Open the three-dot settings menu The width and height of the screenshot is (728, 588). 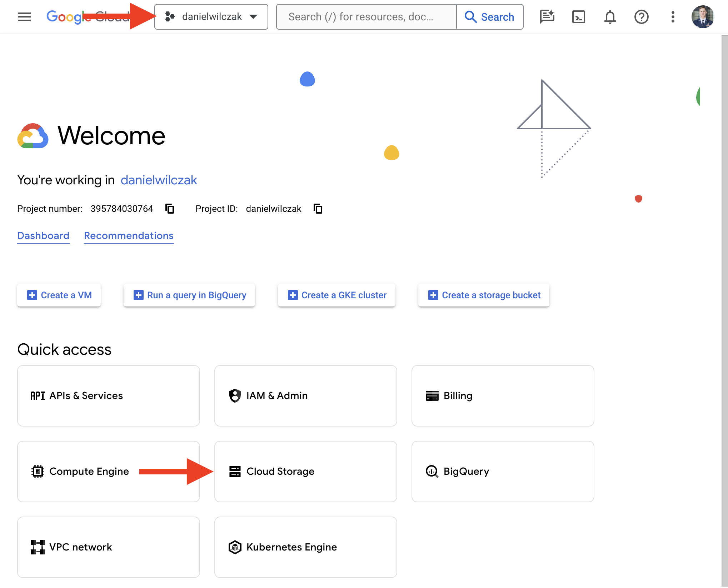point(673,17)
